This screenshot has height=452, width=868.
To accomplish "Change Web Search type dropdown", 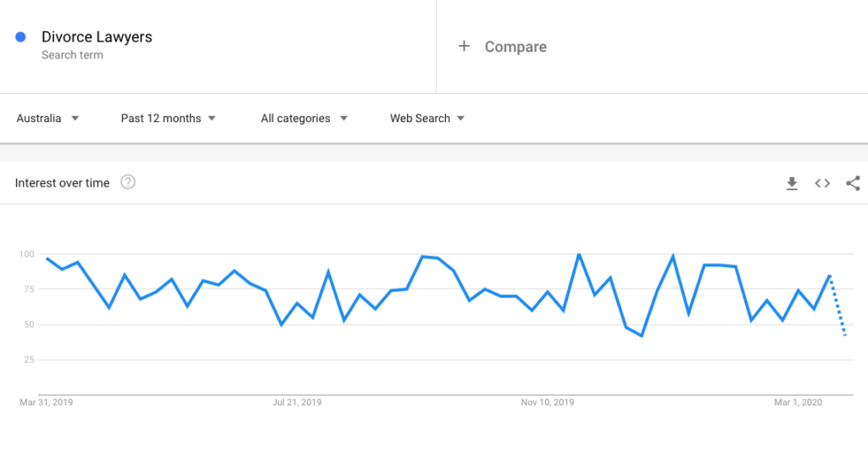I will click(x=427, y=119).
